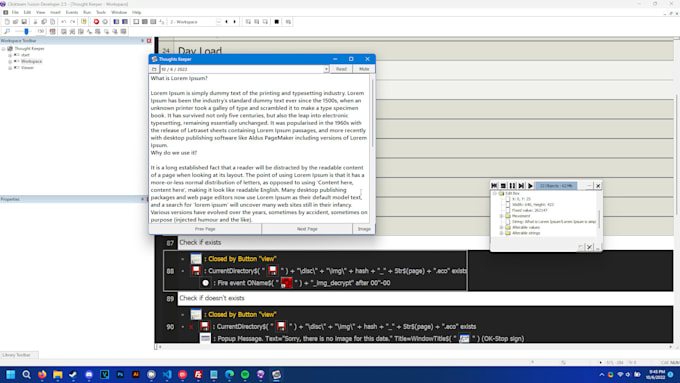The image size is (680, 383).
Task: Click the Next Page button
Action: 307,229
